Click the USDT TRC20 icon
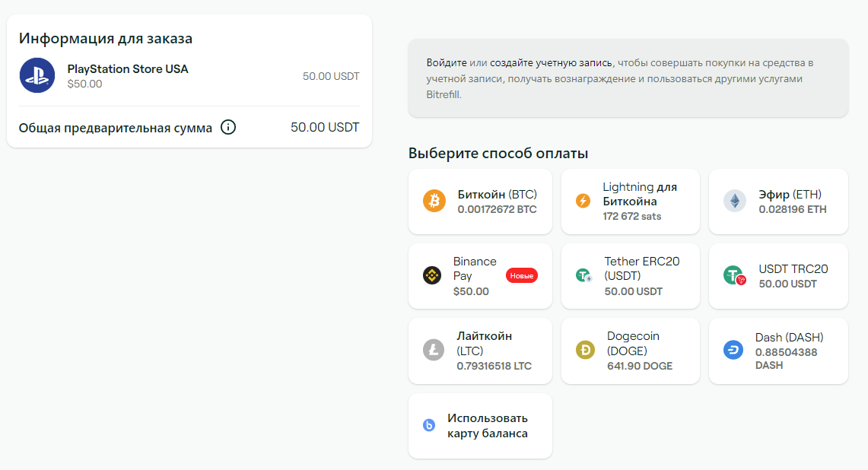The width and height of the screenshot is (868, 470). pyautogui.click(x=735, y=275)
